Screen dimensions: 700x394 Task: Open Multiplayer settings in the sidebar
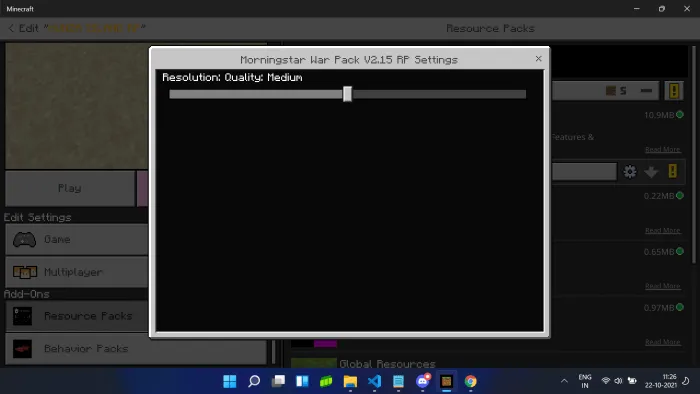[77, 272]
